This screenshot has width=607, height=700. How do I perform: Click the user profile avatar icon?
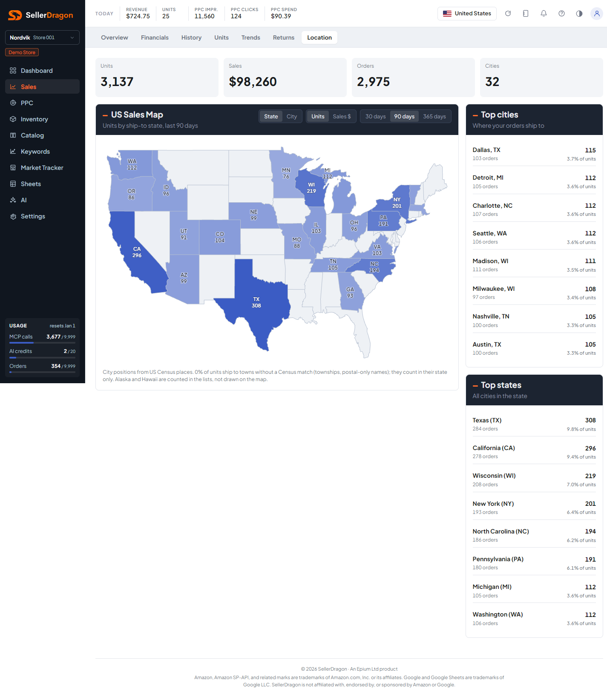click(597, 14)
